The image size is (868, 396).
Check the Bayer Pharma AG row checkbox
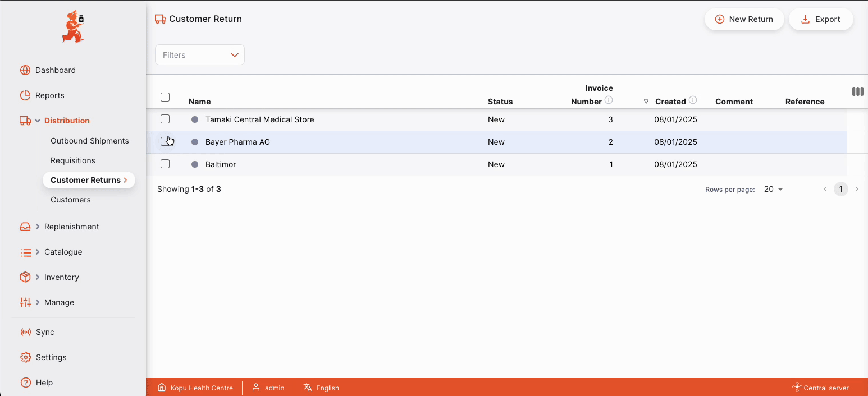165,141
